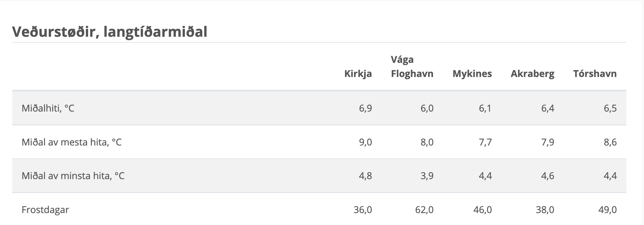
Task: Click Mykines Miðalhiti value 6,1
Action: [x=486, y=108]
